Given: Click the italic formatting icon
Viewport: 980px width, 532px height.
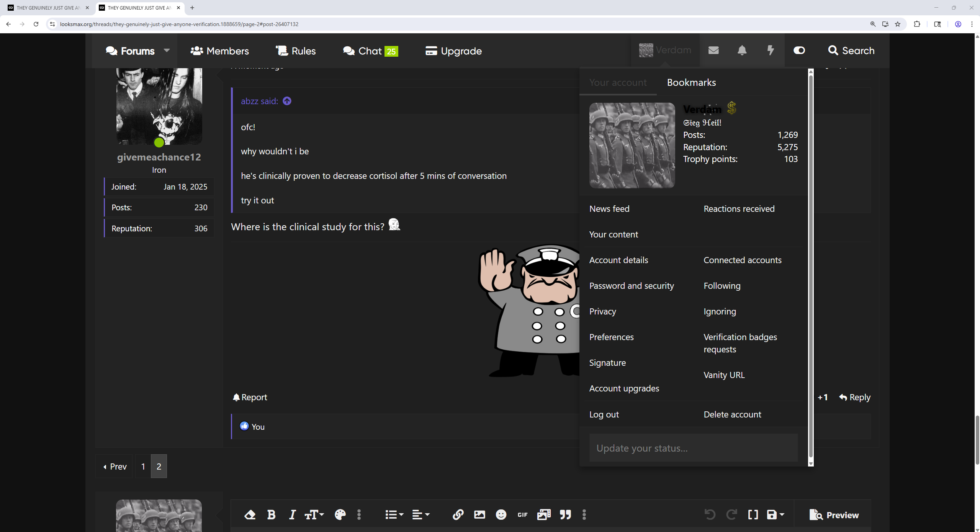Looking at the screenshot, I should point(293,514).
